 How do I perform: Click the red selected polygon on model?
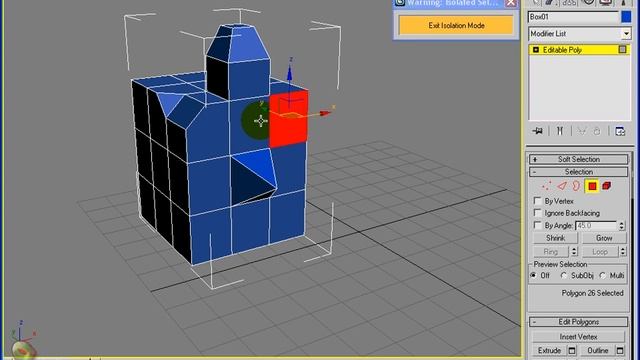289,118
